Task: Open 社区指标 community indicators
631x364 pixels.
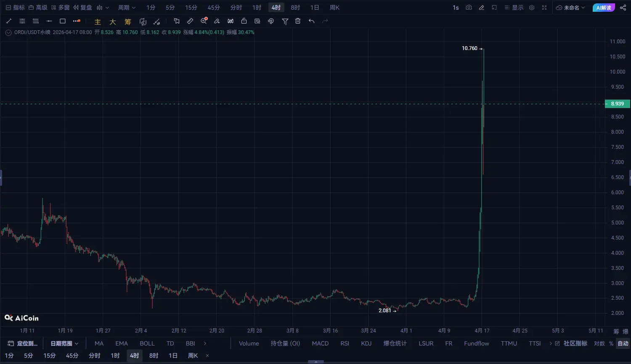Action: 571,343
